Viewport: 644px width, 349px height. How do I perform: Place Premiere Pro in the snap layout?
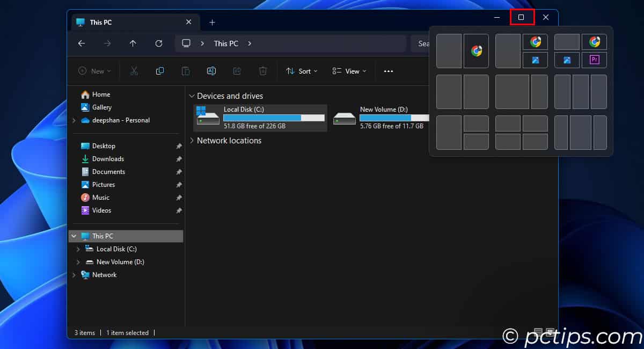click(594, 60)
